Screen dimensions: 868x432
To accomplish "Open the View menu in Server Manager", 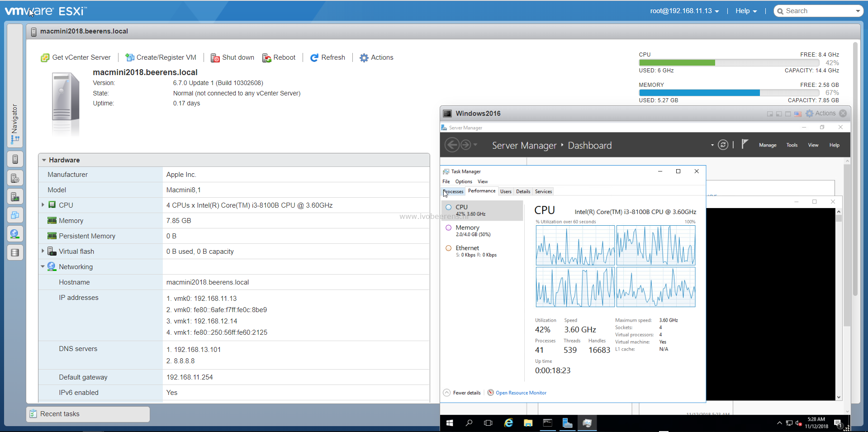I will tap(813, 145).
